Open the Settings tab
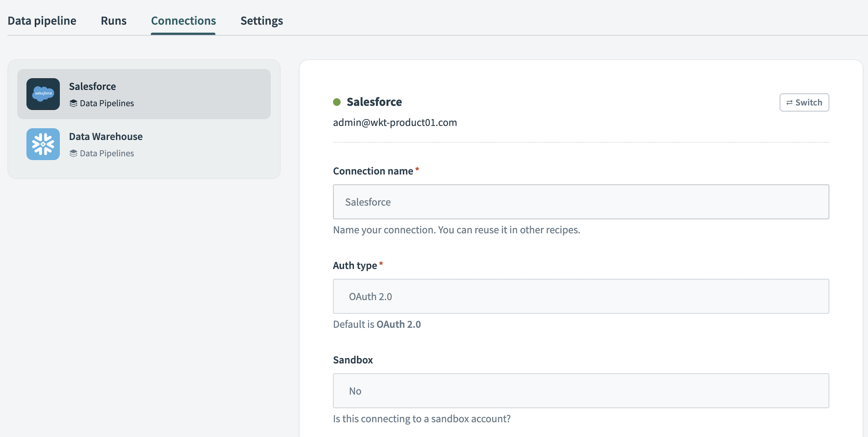The image size is (868, 437). [x=262, y=21]
